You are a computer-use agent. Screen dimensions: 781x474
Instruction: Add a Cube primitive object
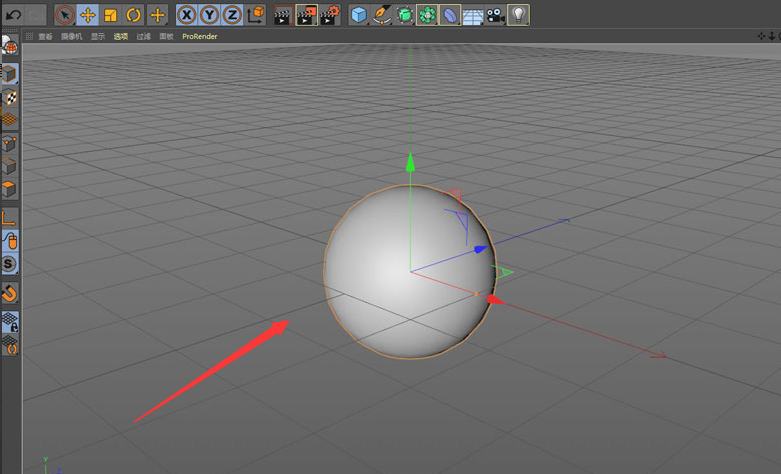[359, 15]
